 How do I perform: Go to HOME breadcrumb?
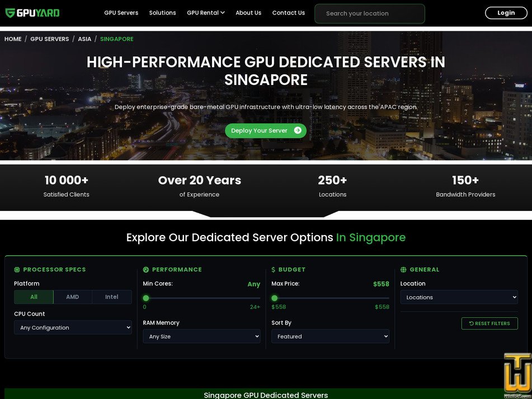tap(13, 39)
